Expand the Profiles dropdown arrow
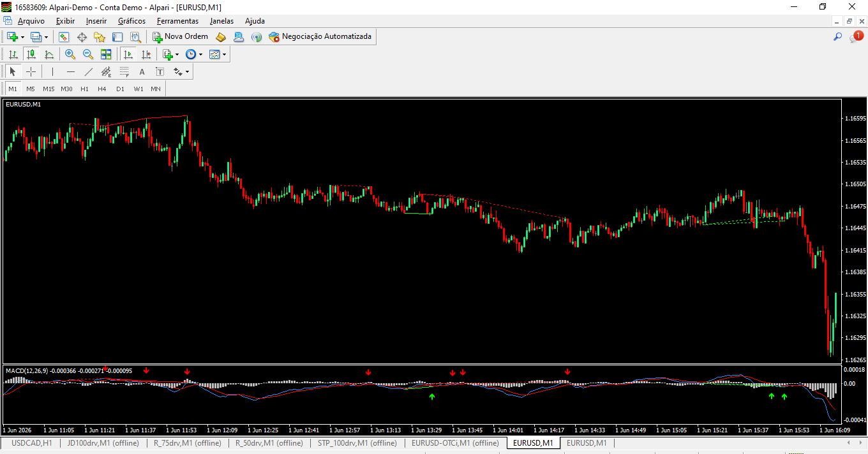The height and width of the screenshot is (454, 868). (x=46, y=37)
